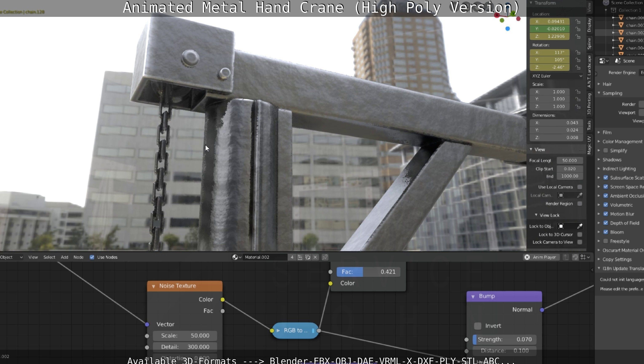The image size is (644, 364).
Task: Adjust the Bump Strength 0.070 slider
Action: pyautogui.click(x=505, y=340)
